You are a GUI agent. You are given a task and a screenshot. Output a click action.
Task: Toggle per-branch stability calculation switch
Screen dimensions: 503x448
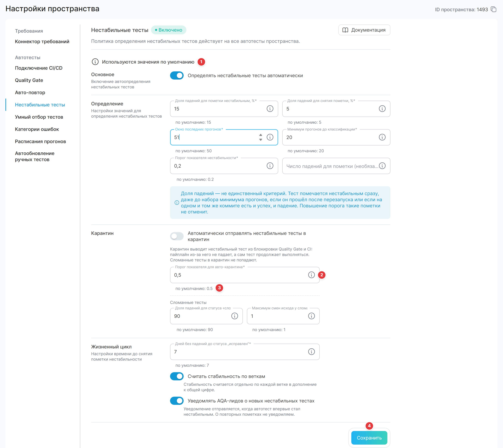pos(177,376)
